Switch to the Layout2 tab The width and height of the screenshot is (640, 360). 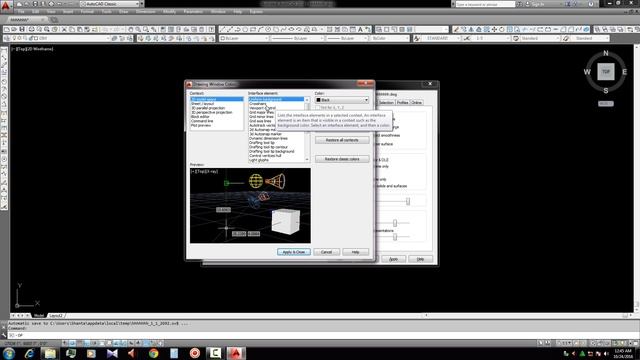56,316
